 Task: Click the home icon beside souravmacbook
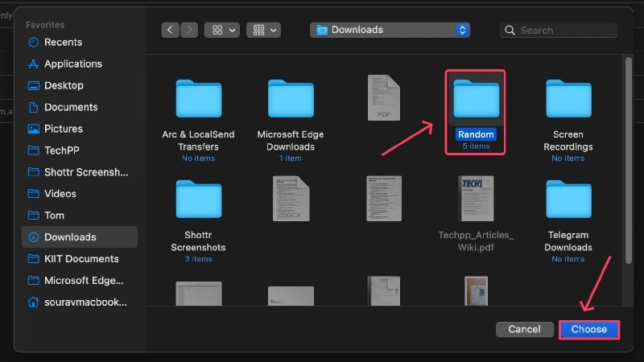coord(33,302)
